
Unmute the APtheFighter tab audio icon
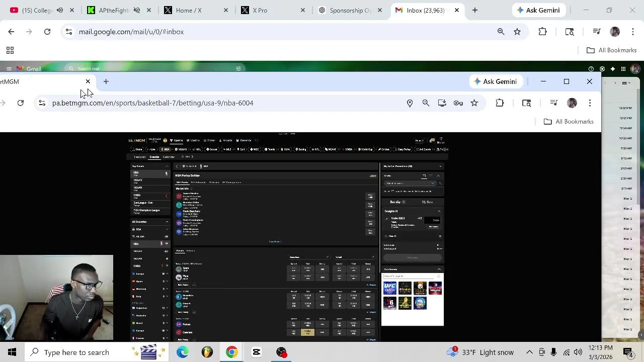[137, 10]
